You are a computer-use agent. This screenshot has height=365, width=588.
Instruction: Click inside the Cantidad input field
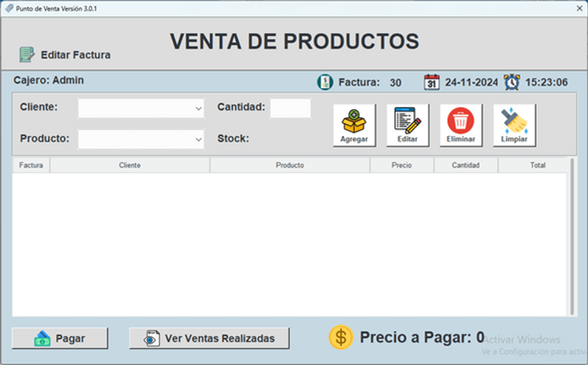click(x=291, y=108)
